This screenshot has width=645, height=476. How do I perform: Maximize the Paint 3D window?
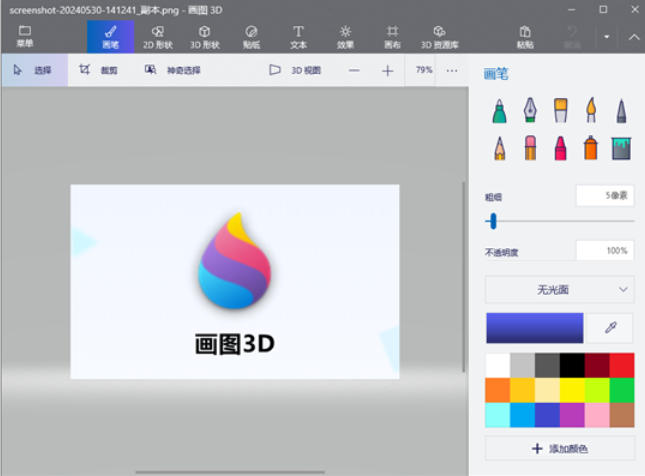[x=603, y=9]
